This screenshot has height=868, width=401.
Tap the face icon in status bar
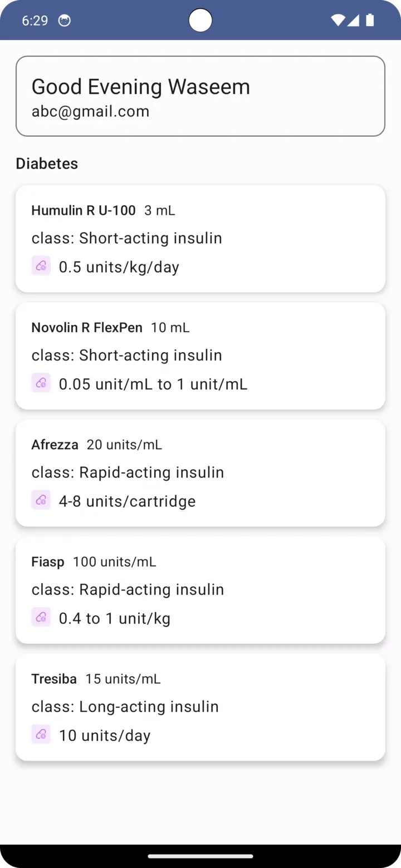click(65, 21)
